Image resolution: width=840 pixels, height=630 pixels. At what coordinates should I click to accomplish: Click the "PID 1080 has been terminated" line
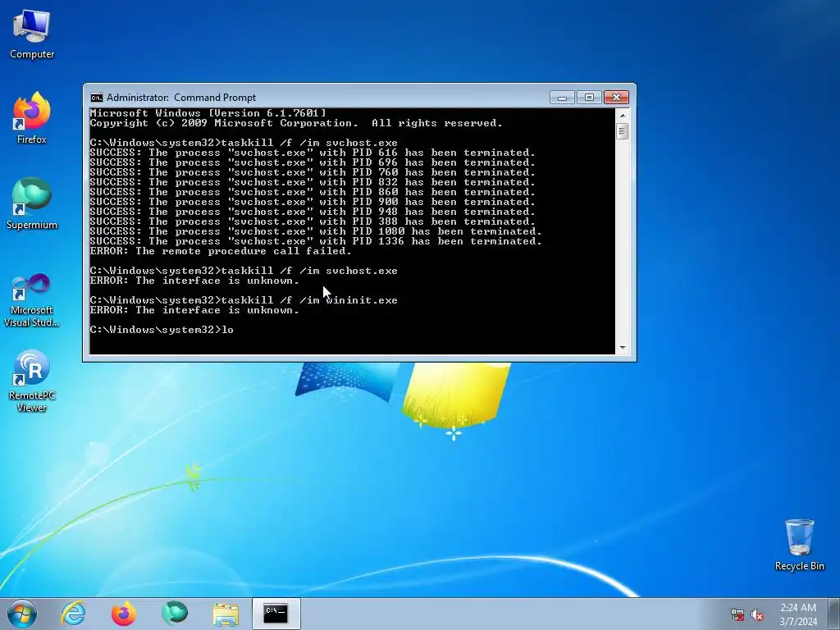316,231
